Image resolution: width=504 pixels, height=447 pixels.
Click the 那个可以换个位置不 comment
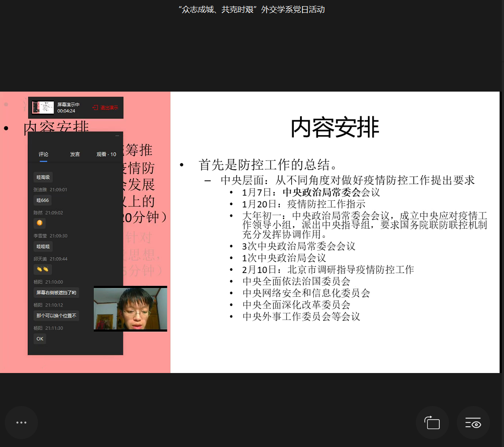[x=56, y=315]
